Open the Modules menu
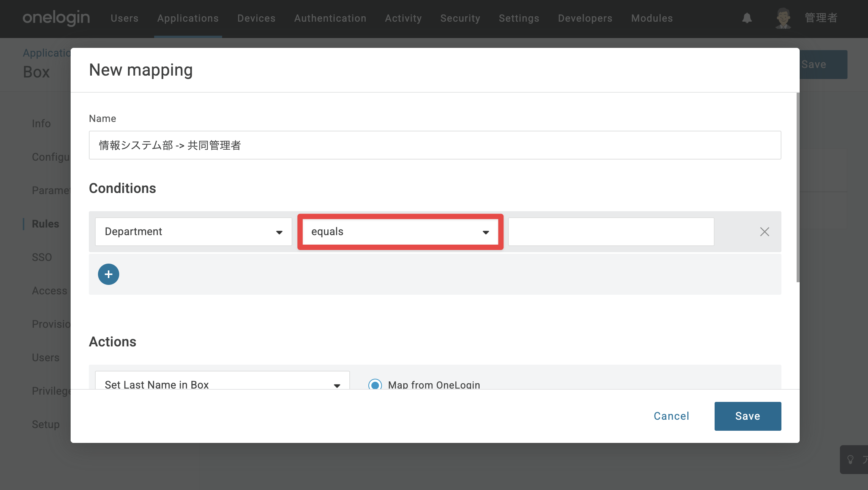The width and height of the screenshot is (868, 490). click(x=652, y=18)
